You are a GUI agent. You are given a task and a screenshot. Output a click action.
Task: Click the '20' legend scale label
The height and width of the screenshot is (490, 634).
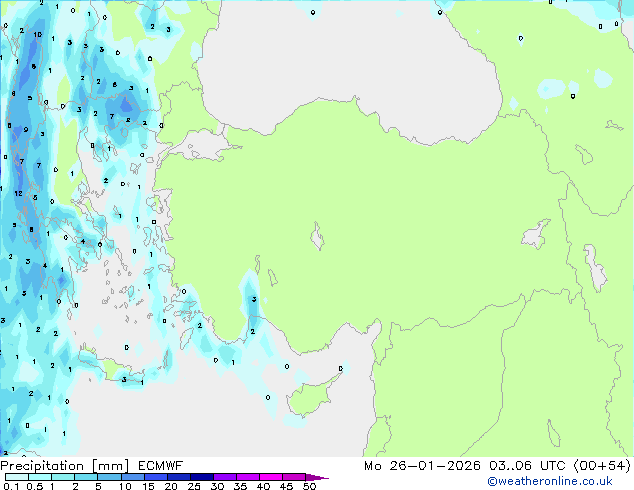pos(171,486)
